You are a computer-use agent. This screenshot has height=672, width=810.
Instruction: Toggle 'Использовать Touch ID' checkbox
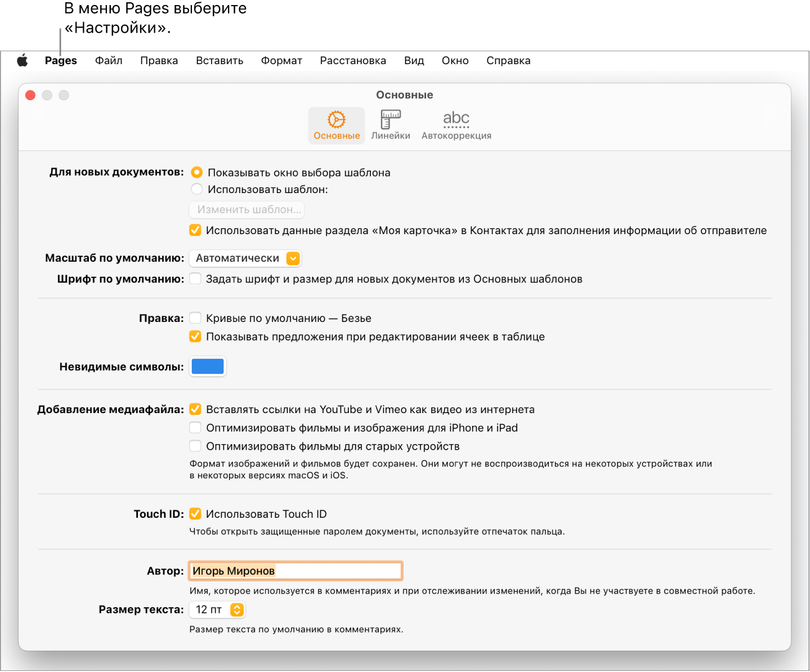195,514
